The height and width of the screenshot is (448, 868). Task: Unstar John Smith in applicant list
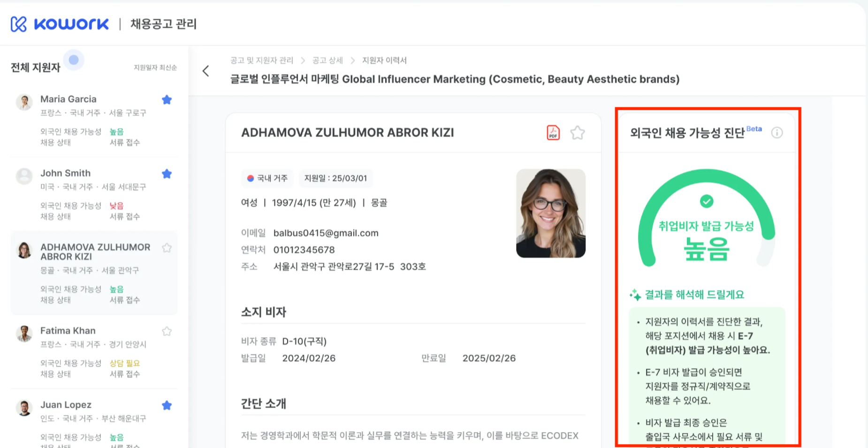[x=167, y=174]
